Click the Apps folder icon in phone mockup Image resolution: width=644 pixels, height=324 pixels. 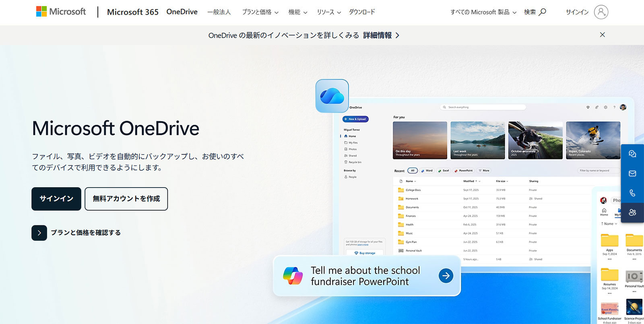point(609,240)
